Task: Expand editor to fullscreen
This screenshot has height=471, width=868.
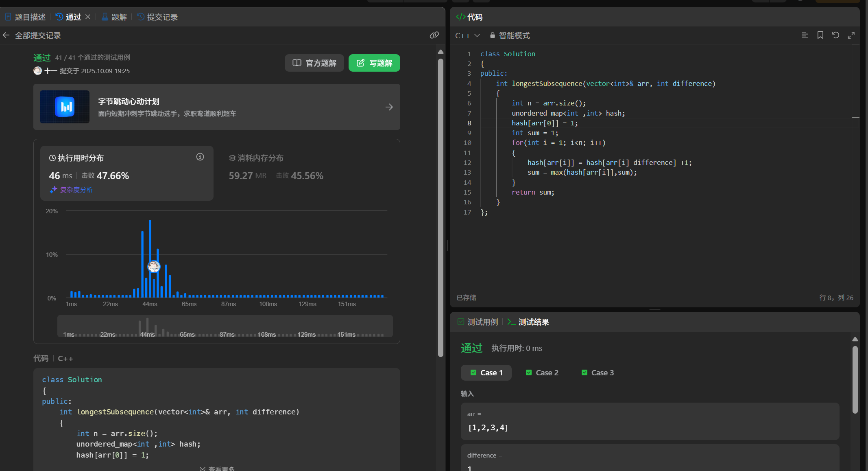Action: point(851,35)
